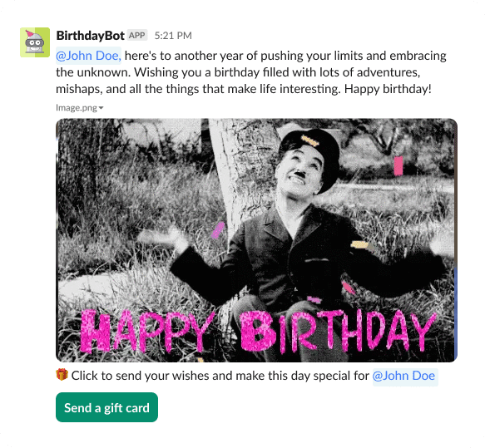Click the Image.png file name label
Viewport: 485px width, 448px height.
pyautogui.click(x=77, y=107)
